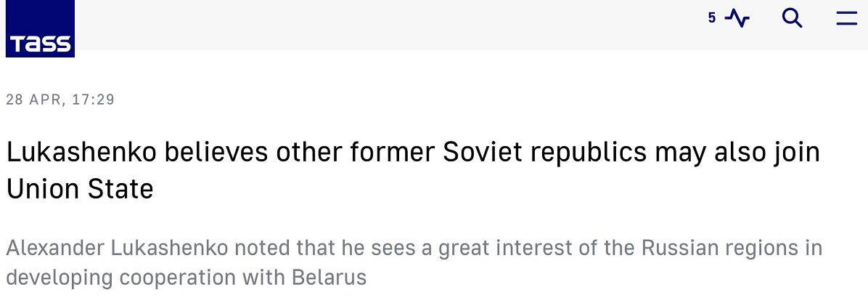Open the search magnifier icon

click(x=793, y=18)
